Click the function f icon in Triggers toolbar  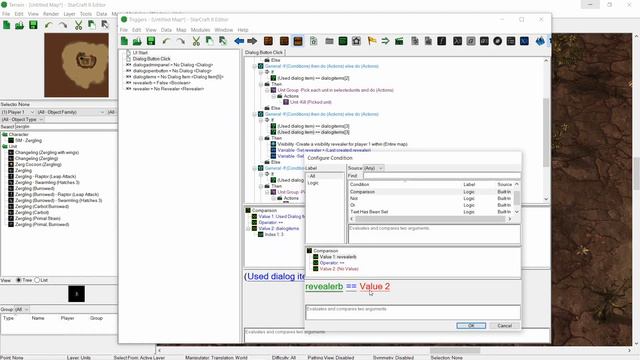click(442, 41)
